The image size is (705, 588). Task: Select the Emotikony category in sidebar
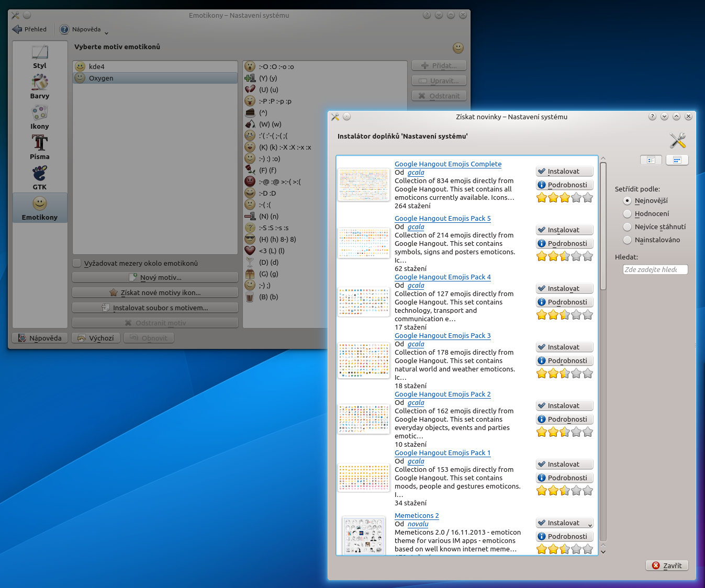[x=40, y=208]
